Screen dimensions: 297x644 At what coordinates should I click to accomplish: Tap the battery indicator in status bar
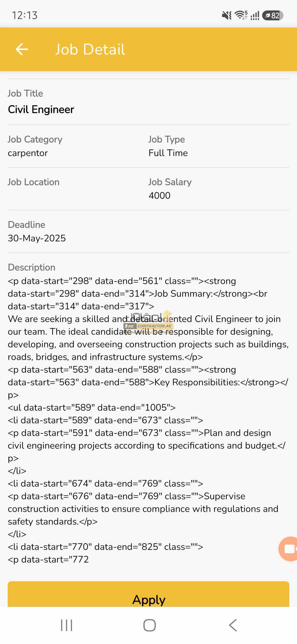[273, 15]
